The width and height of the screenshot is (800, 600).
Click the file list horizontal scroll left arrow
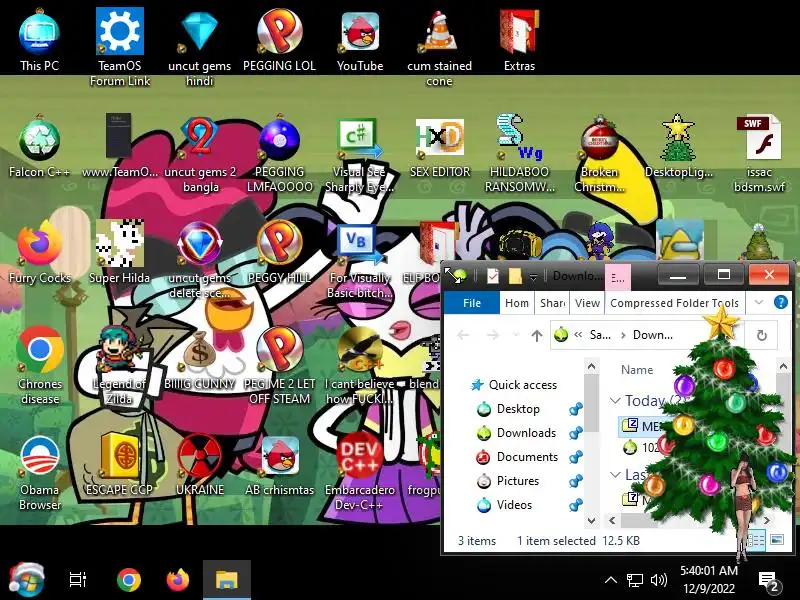pos(612,520)
